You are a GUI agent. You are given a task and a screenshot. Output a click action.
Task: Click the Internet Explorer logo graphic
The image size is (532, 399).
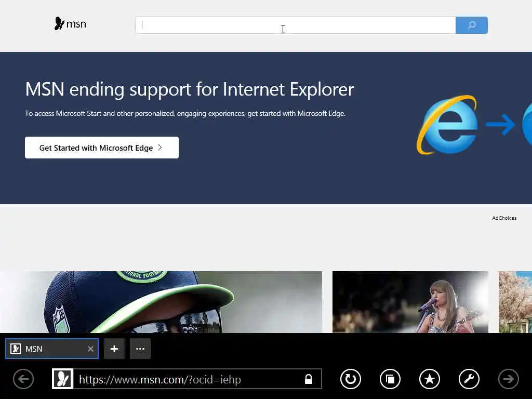(447, 125)
